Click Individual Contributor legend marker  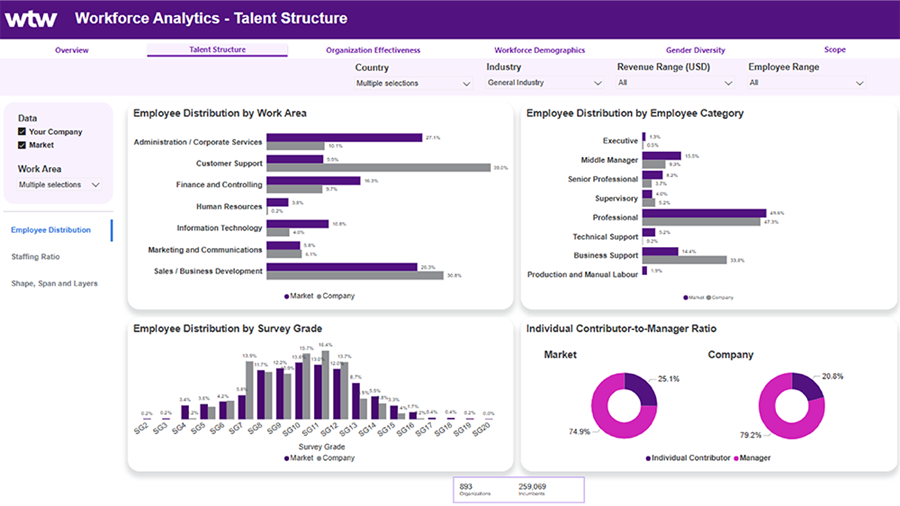click(x=648, y=458)
